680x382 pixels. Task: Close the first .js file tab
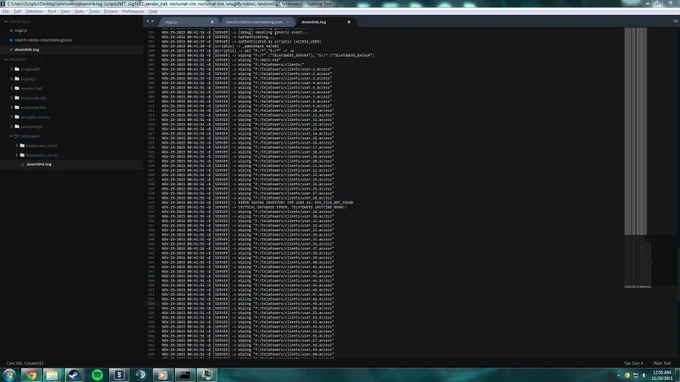click(x=212, y=22)
